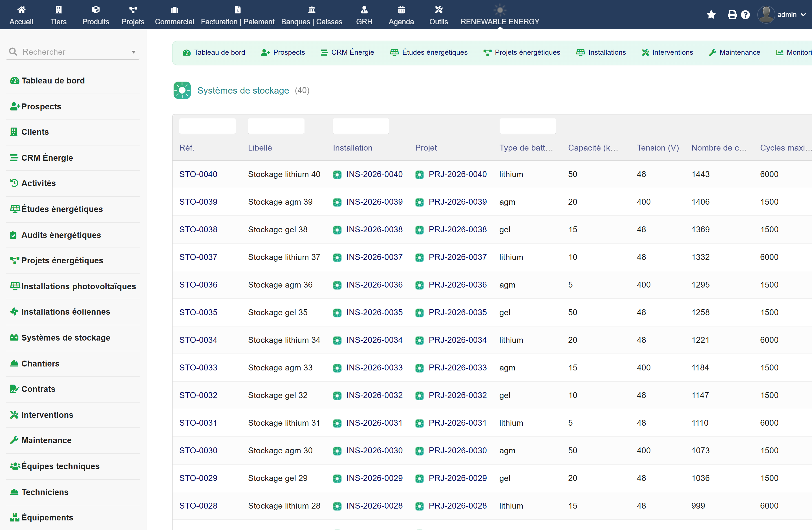Open storage record STO-0039

coord(198,202)
